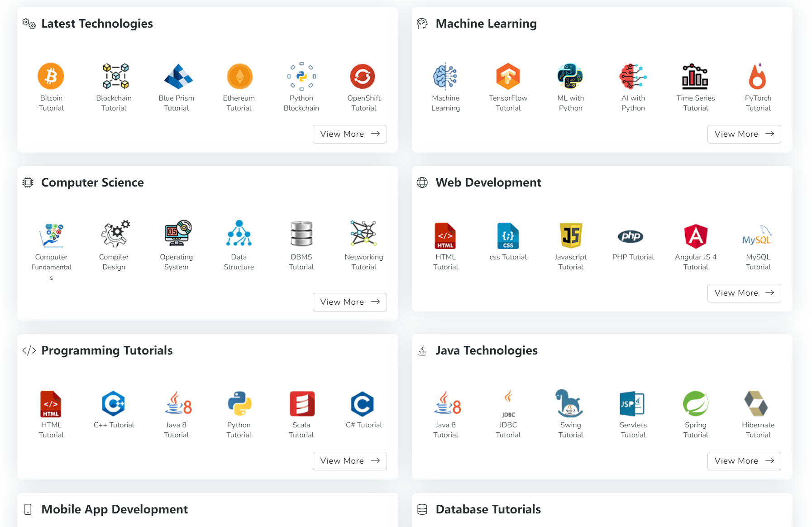
Task: Select the Swing Tutorial horse icon
Action: [570, 403]
